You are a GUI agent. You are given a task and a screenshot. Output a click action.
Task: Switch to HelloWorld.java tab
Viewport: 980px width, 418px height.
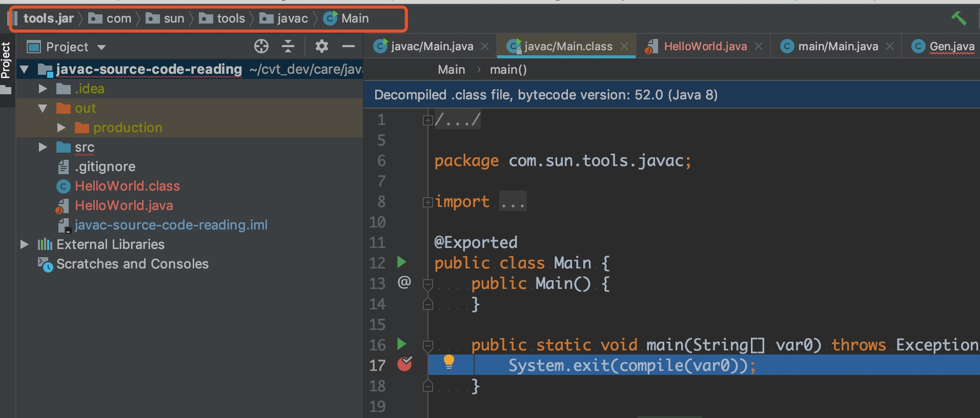pyautogui.click(x=705, y=47)
